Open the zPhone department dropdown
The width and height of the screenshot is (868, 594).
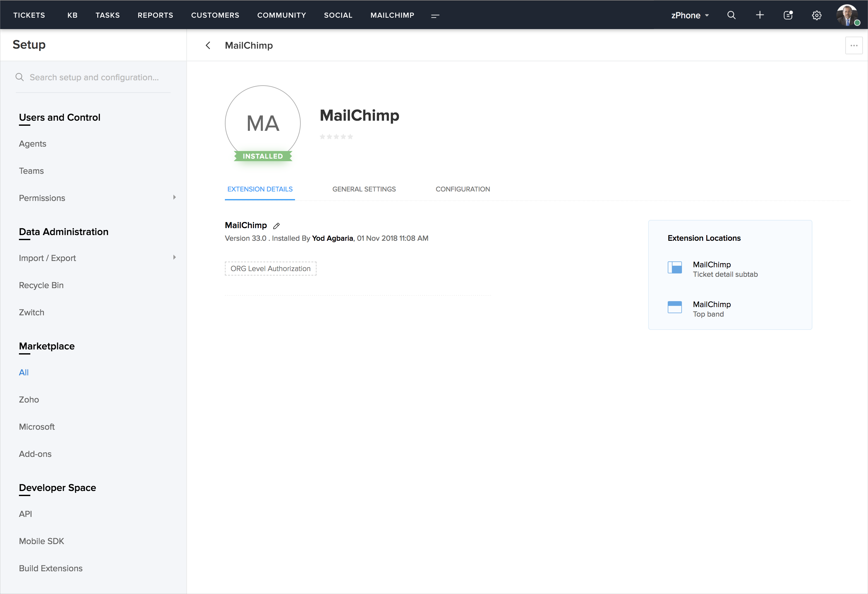[x=690, y=15]
